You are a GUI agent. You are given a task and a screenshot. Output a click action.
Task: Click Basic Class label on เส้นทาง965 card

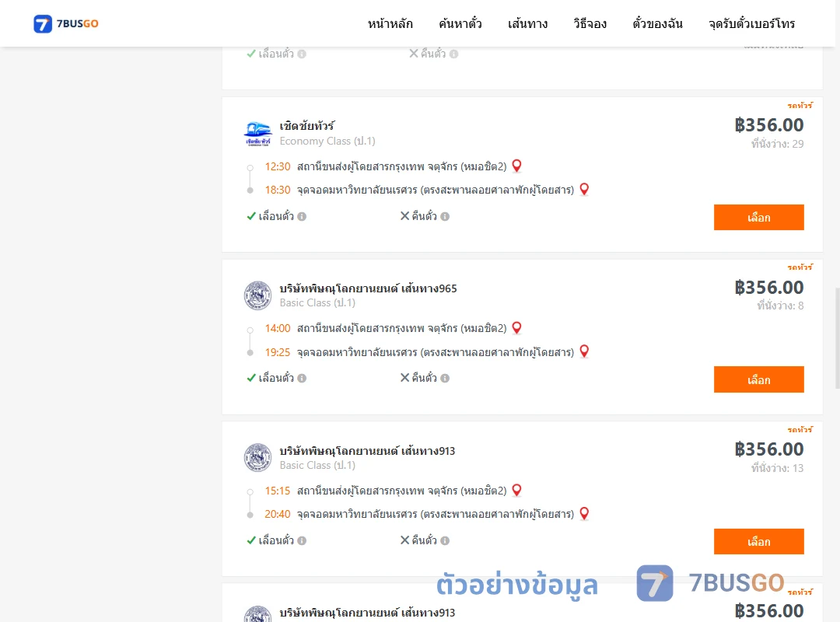(x=317, y=302)
